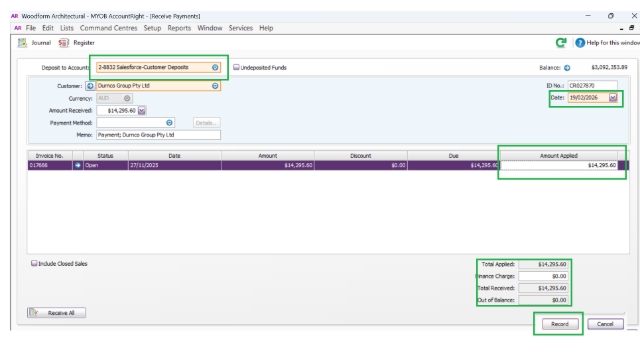This screenshot has height=360, width=640.
Task: Open the File menu
Action: click(31, 28)
